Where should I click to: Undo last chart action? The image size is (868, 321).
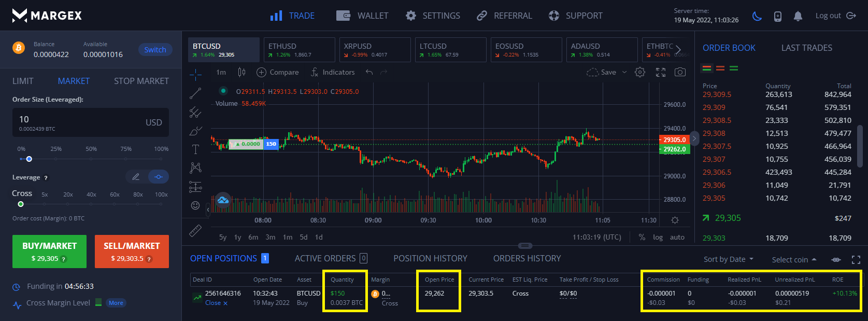[369, 72]
